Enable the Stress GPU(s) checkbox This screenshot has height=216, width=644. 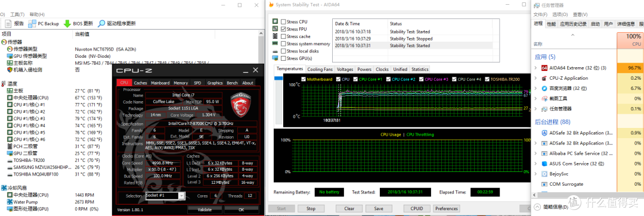coord(283,58)
